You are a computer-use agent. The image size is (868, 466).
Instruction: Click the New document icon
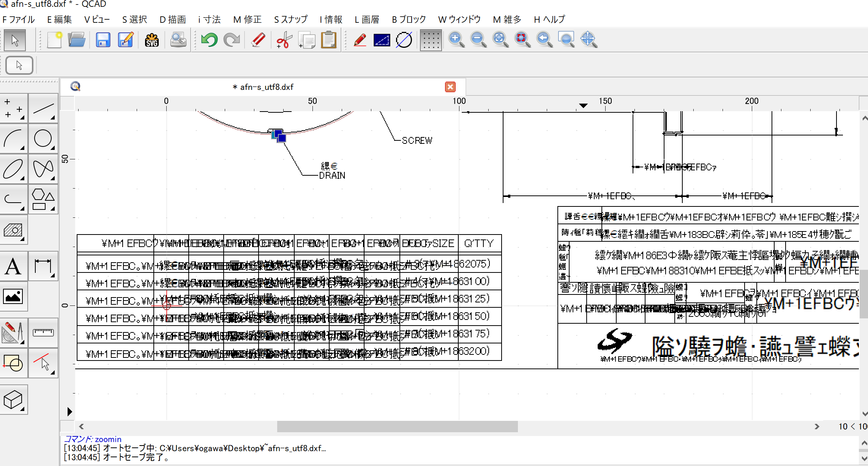point(54,40)
